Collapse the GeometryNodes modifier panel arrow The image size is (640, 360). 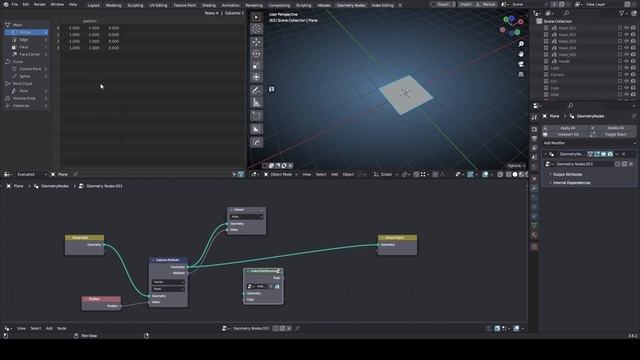(545, 154)
